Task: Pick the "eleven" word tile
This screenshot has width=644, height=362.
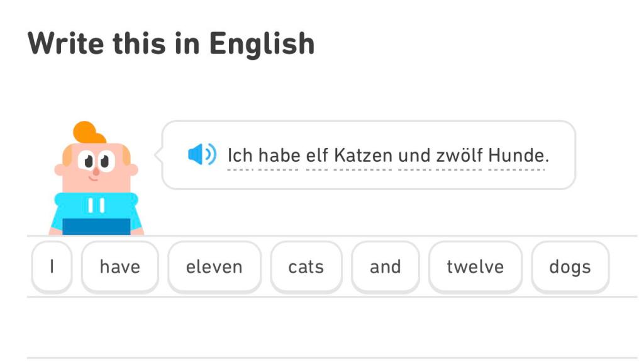Action: point(214,267)
